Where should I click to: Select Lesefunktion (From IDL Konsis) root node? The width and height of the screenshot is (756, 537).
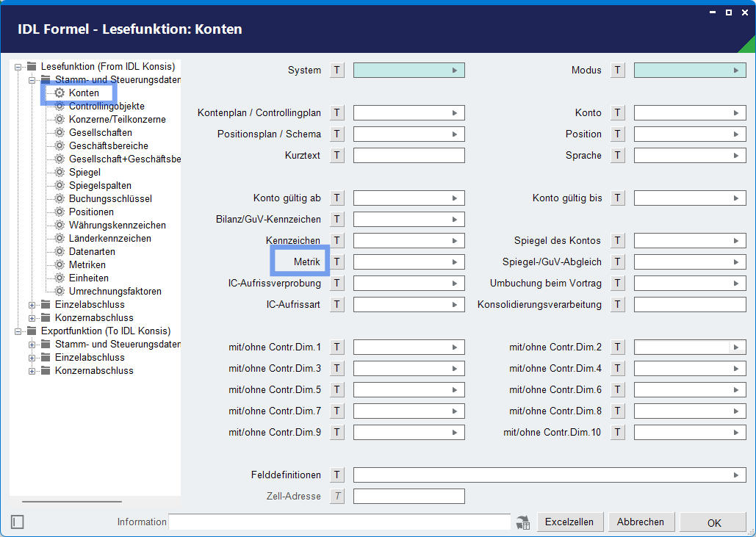point(107,67)
